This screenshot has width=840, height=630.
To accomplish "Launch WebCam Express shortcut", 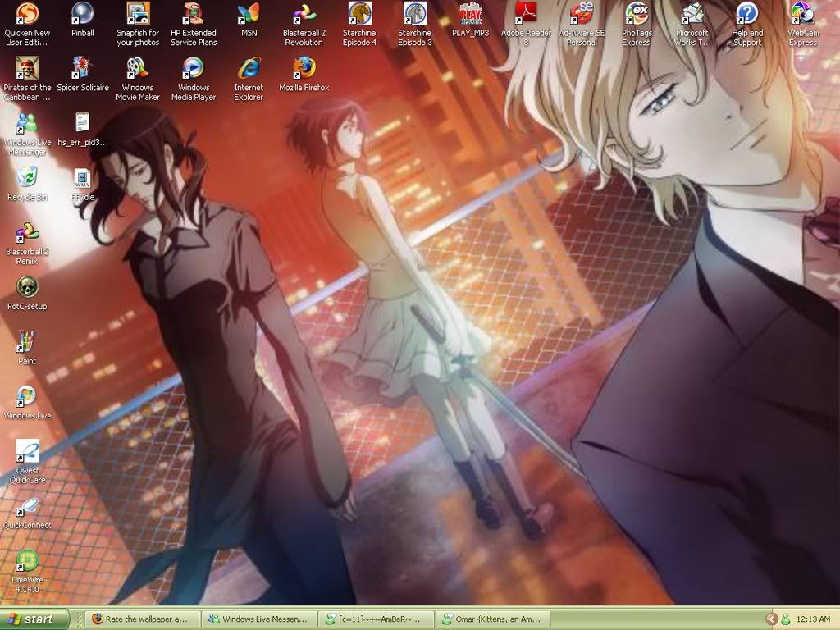I will pyautogui.click(x=803, y=24).
